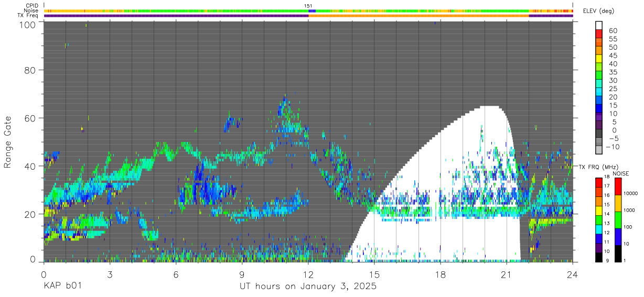Viewport: 644px width, 297px height.
Task: Click the white elevation dome peak in plot
Action: [489, 108]
